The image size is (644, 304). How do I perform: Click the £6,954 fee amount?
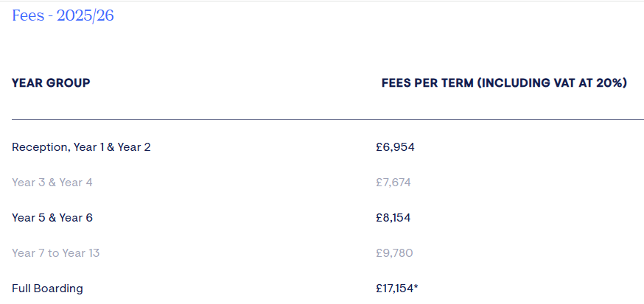pyautogui.click(x=395, y=147)
